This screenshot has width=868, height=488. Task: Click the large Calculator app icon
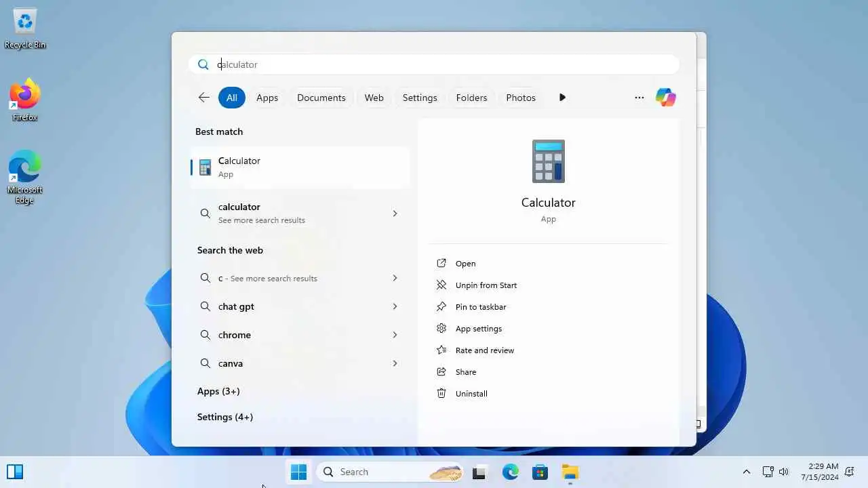click(x=548, y=161)
